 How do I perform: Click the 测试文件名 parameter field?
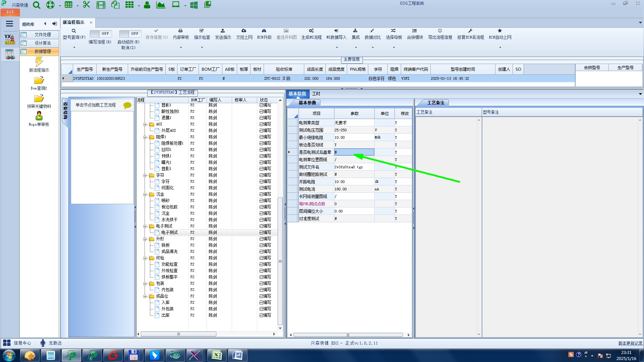tap(354, 167)
